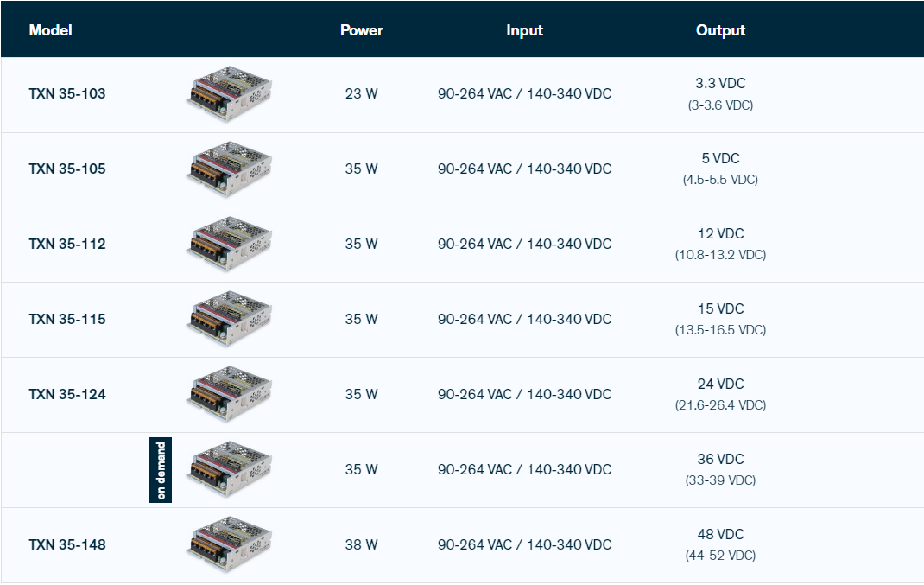924x585 pixels.
Task: Open the TXN 35-148 model link
Action: coord(67,545)
